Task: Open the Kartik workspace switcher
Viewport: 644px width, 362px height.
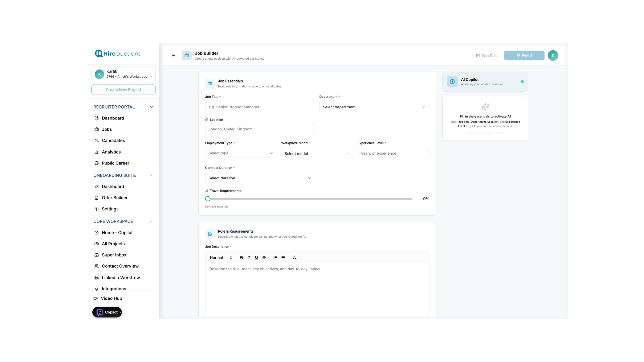Action: coord(123,74)
